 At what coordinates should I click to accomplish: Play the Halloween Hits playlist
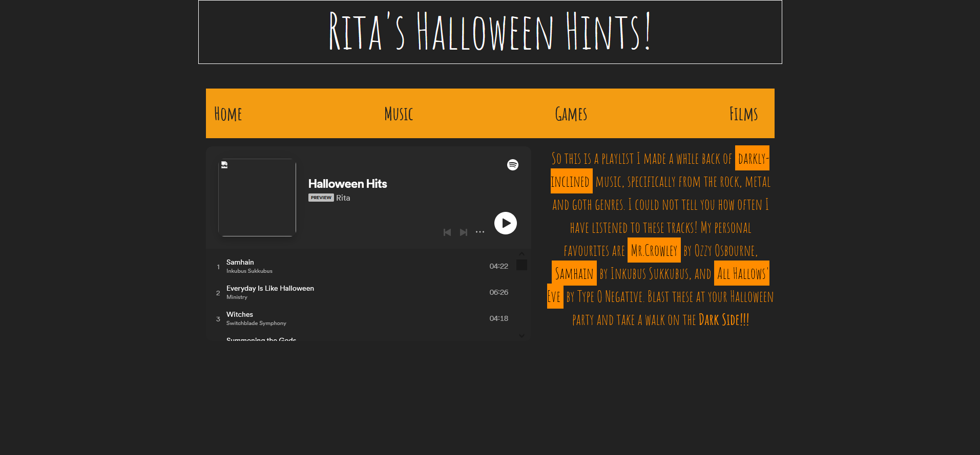click(505, 223)
